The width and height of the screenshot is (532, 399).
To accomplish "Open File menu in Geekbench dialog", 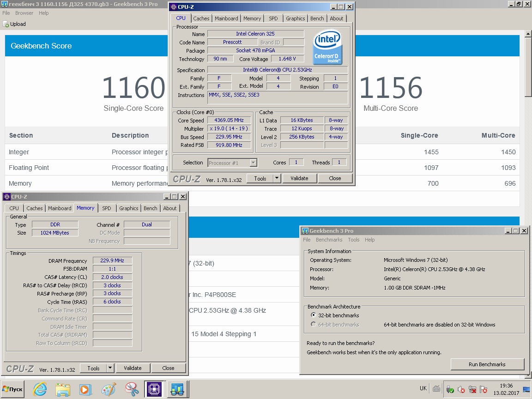I will point(307,240).
